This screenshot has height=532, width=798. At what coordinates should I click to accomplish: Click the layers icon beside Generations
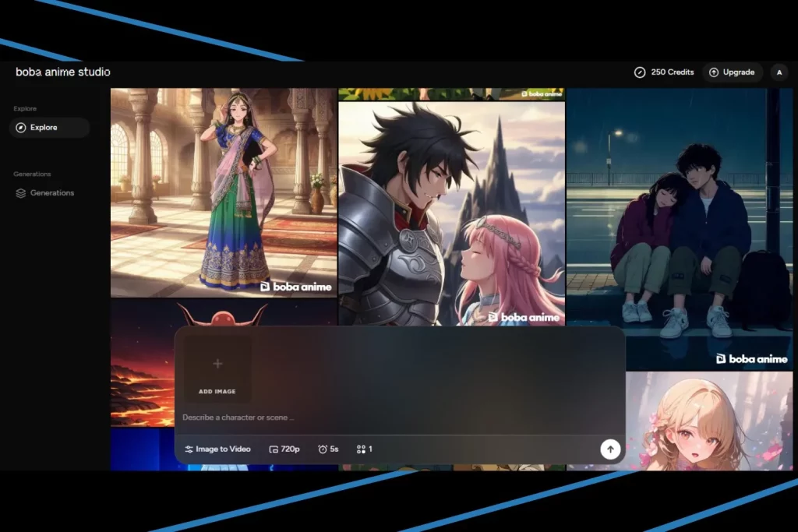pyautogui.click(x=21, y=193)
